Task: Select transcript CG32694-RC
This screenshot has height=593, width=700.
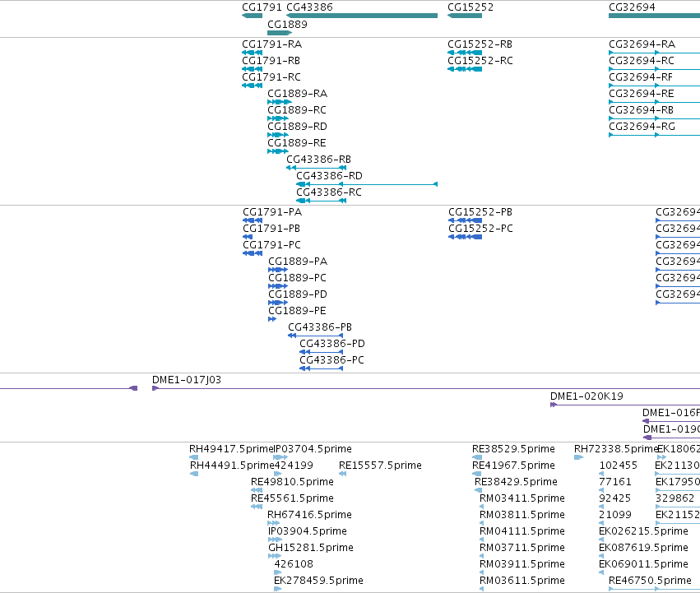Action: pos(642,61)
